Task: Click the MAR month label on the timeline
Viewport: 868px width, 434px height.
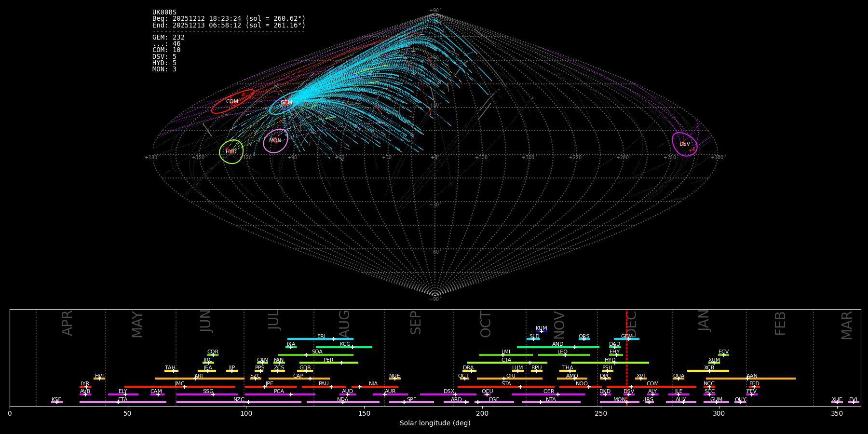Action: click(x=847, y=325)
